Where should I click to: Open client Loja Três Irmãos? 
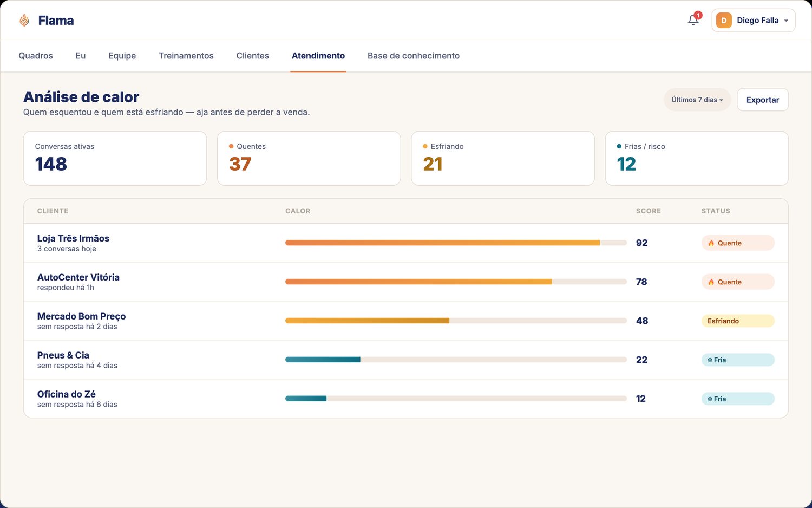pyautogui.click(x=73, y=238)
